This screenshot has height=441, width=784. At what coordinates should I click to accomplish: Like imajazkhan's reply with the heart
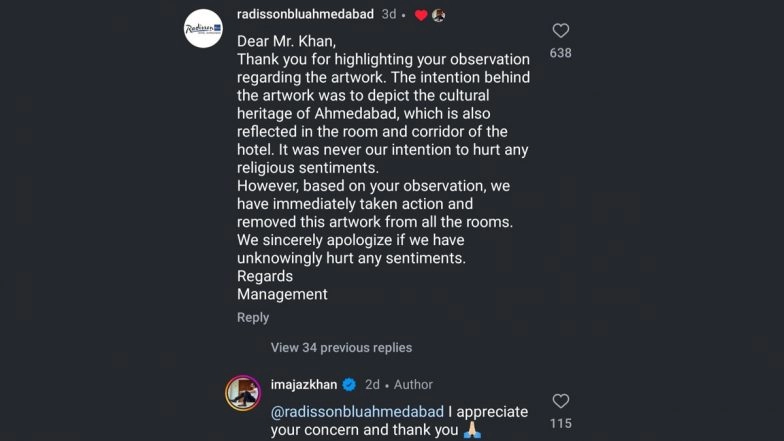click(561, 401)
